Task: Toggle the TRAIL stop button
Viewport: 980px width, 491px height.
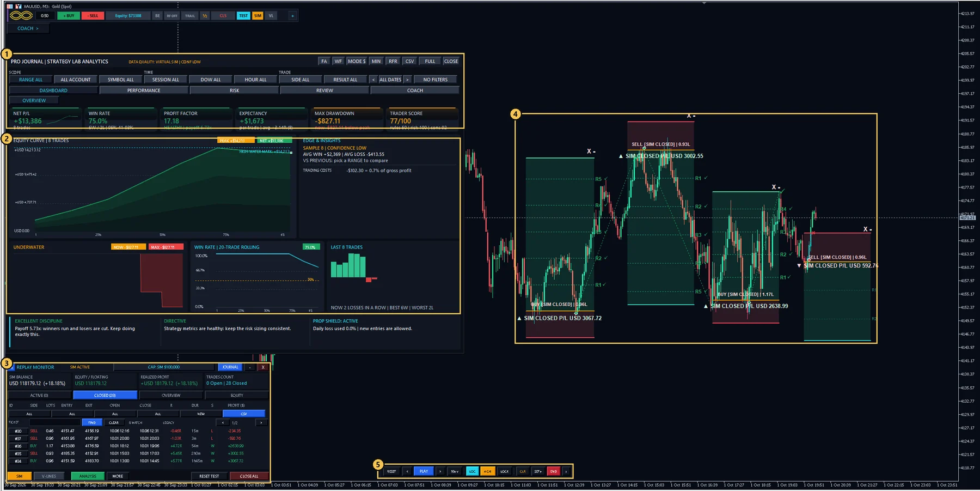Action: (x=190, y=16)
